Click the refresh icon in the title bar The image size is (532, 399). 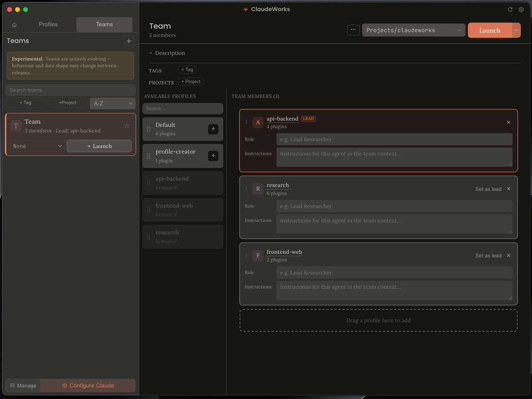(510, 9)
